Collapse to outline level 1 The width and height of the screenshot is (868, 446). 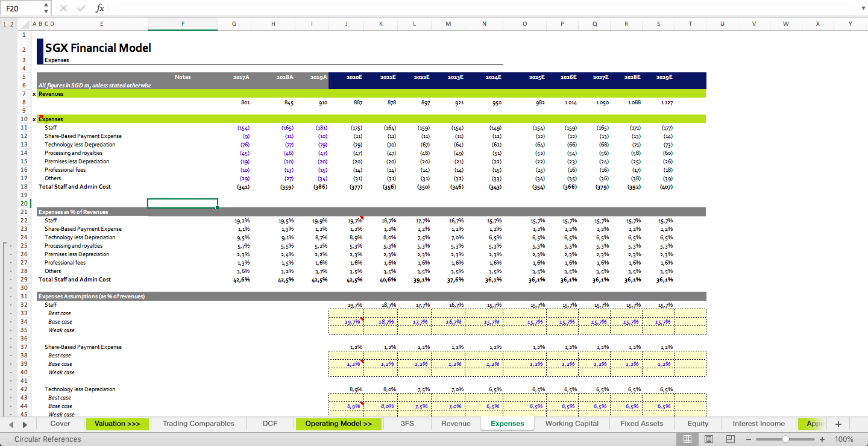tap(5, 24)
